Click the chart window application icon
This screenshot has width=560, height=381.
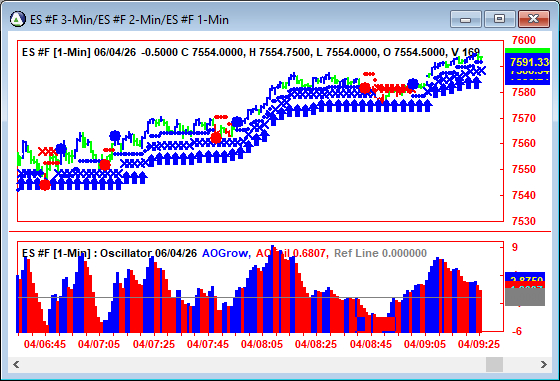click(18, 19)
